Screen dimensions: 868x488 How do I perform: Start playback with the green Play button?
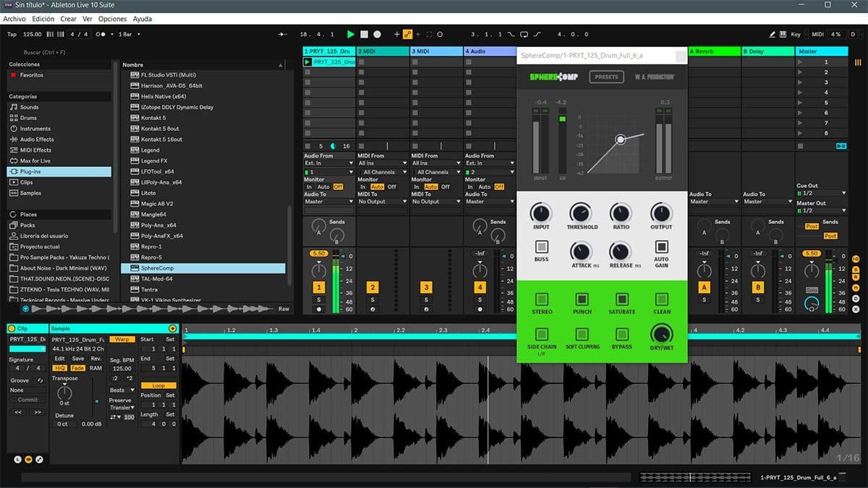tap(351, 34)
